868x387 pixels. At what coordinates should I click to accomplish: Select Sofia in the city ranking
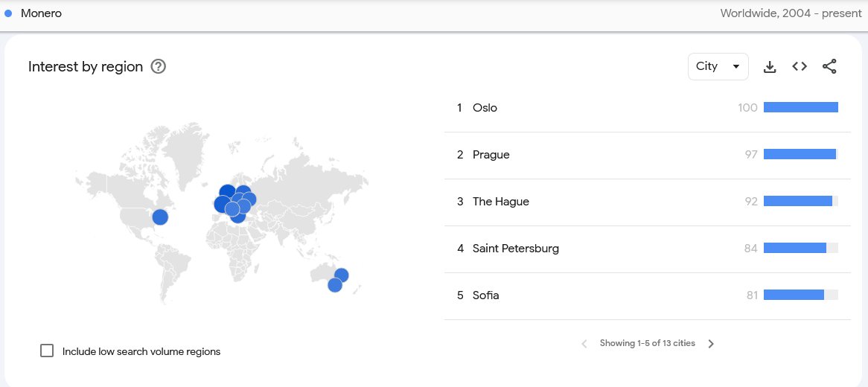point(485,295)
